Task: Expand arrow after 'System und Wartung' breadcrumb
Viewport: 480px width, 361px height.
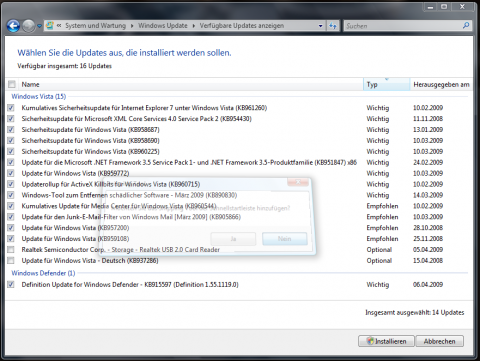Action: (x=132, y=26)
